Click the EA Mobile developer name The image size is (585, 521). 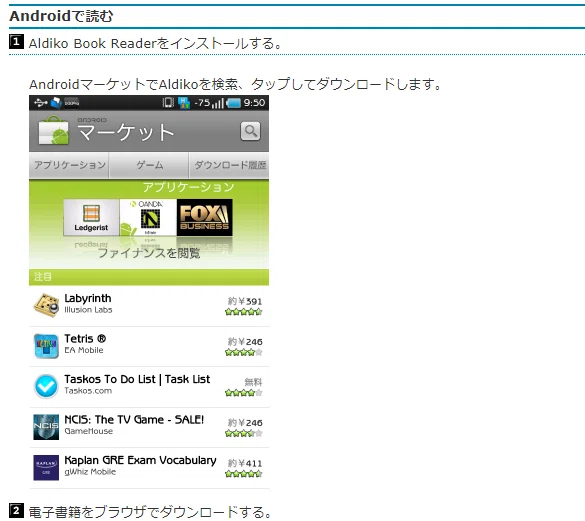click(84, 350)
